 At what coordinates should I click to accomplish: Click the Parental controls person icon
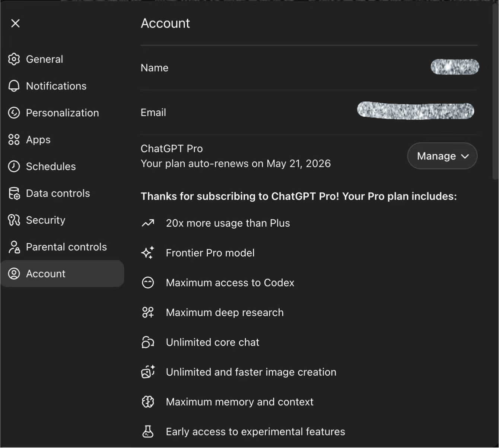point(14,247)
